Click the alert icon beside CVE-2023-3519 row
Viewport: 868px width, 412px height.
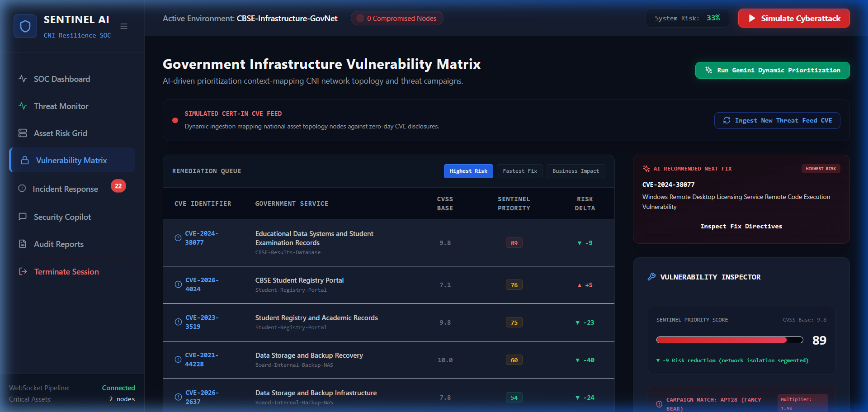[x=178, y=322]
